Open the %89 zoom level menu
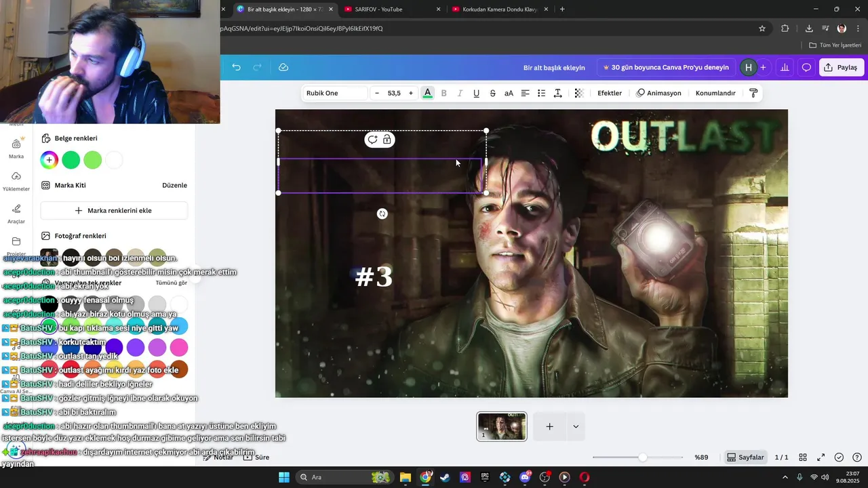The width and height of the screenshot is (868, 488). coord(701,457)
